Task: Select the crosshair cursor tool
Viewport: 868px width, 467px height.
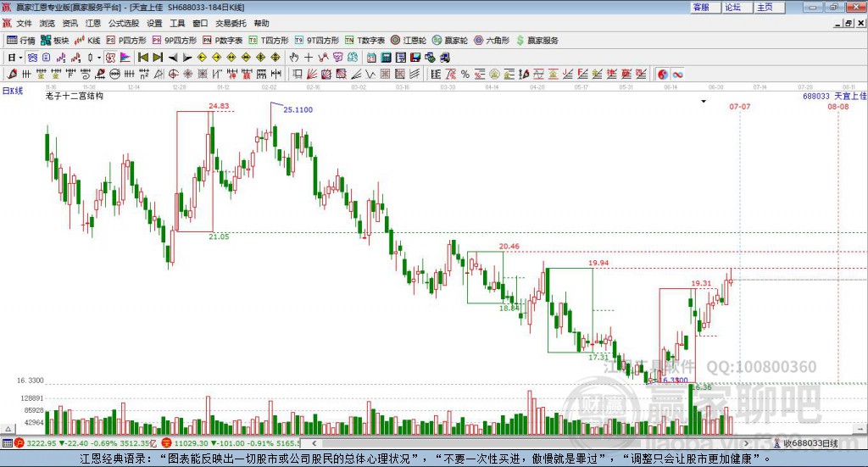Action: pos(309,57)
